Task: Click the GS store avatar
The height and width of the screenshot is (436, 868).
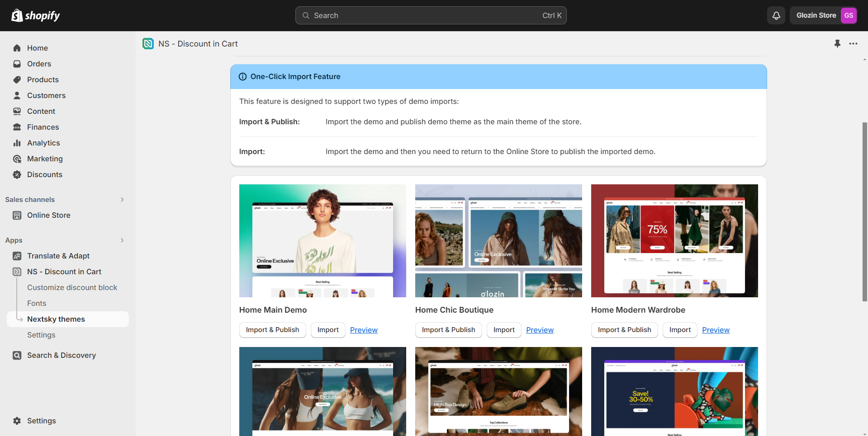Action: [849, 15]
